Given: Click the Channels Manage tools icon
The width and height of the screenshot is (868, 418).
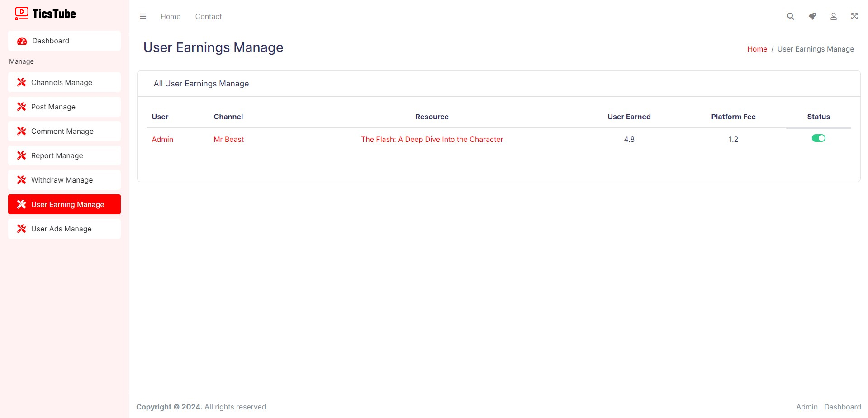Looking at the screenshot, I should [21, 82].
